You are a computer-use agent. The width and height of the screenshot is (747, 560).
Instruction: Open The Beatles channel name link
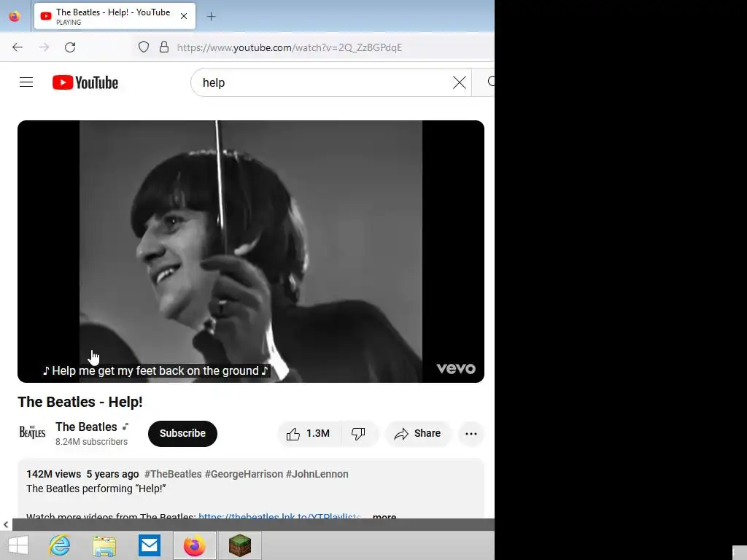pos(86,427)
